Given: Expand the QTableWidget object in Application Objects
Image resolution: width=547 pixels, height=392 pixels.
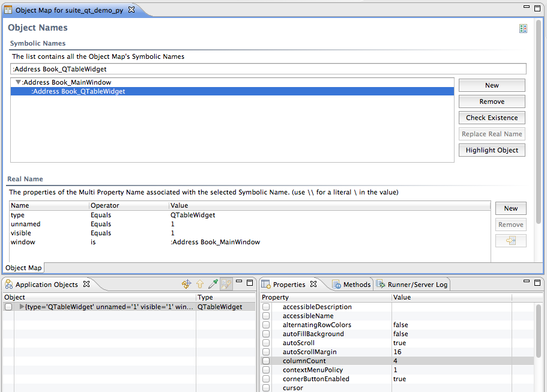Looking at the screenshot, I should pyautogui.click(x=22, y=307).
